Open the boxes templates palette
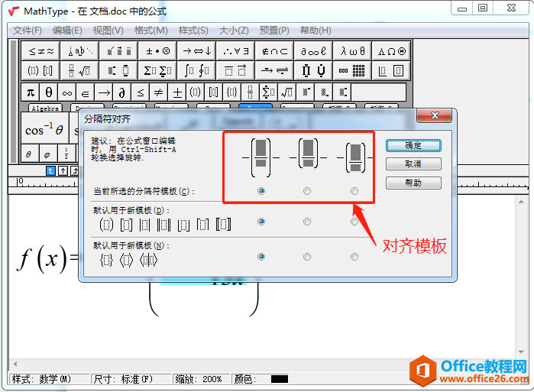This screenshot has height=392, width=534. click(391, 70)
